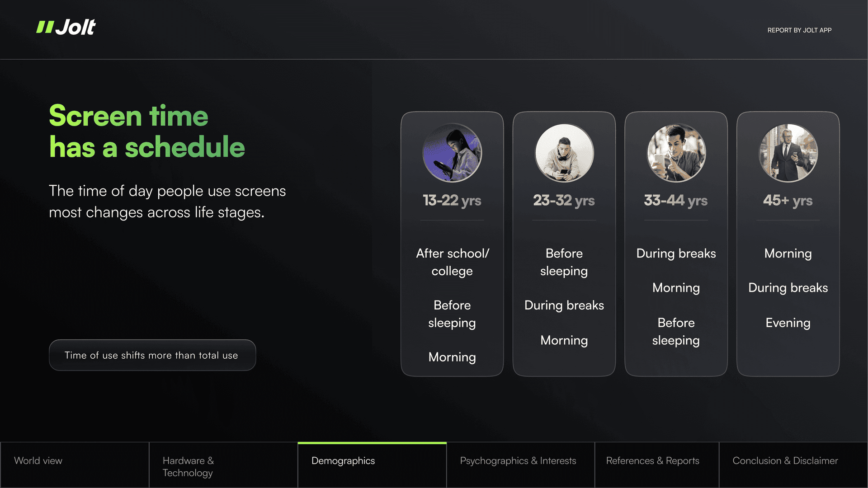Go to Psychographics & Interests tab
This screenshot has height=488, width=868.
coord(518,461)
